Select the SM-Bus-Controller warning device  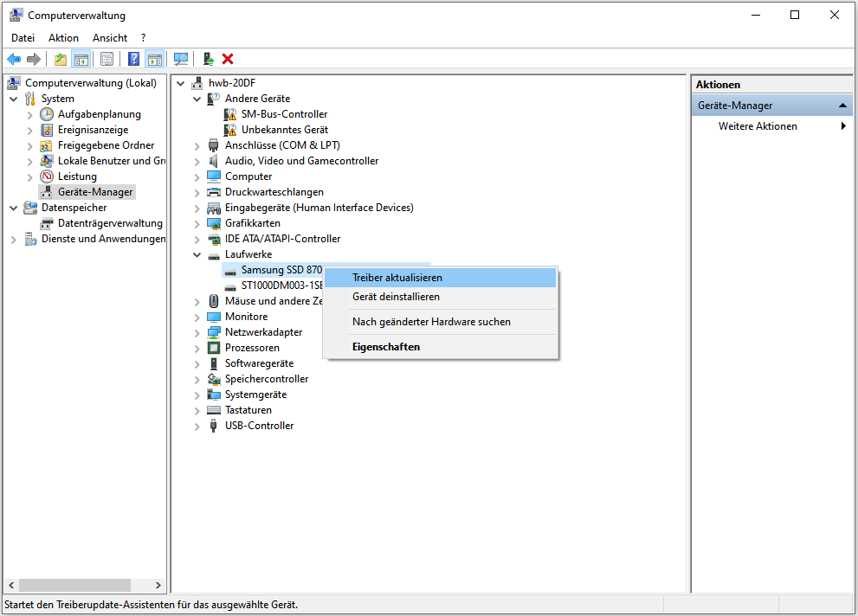[x=284, y=114]
